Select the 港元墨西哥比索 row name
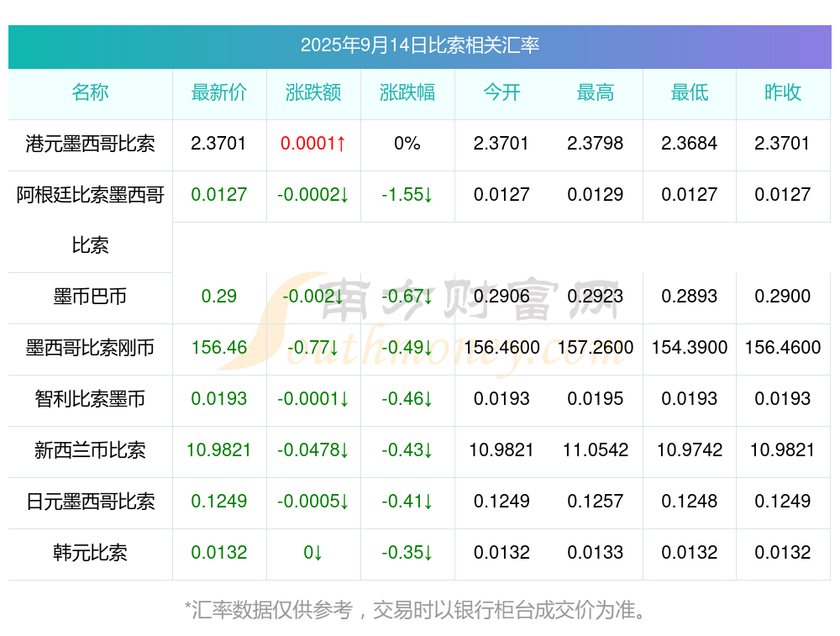This screenshot has width=840, height=636. tap(90, 144)
